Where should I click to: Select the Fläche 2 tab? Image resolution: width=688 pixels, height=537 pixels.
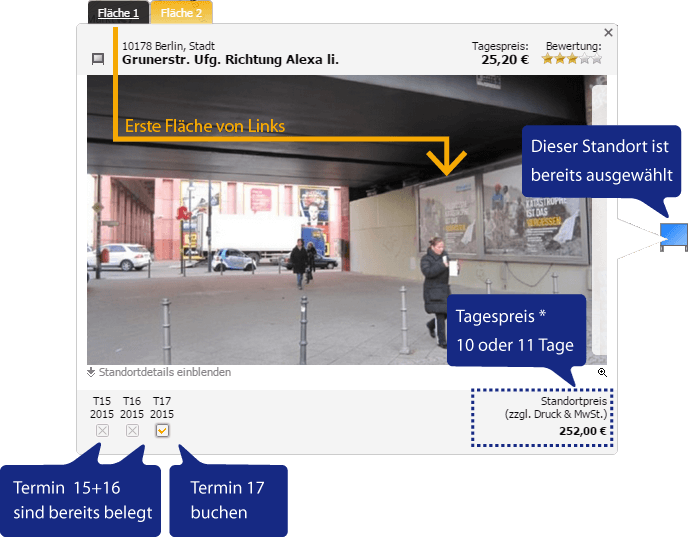tap(181, 13)
